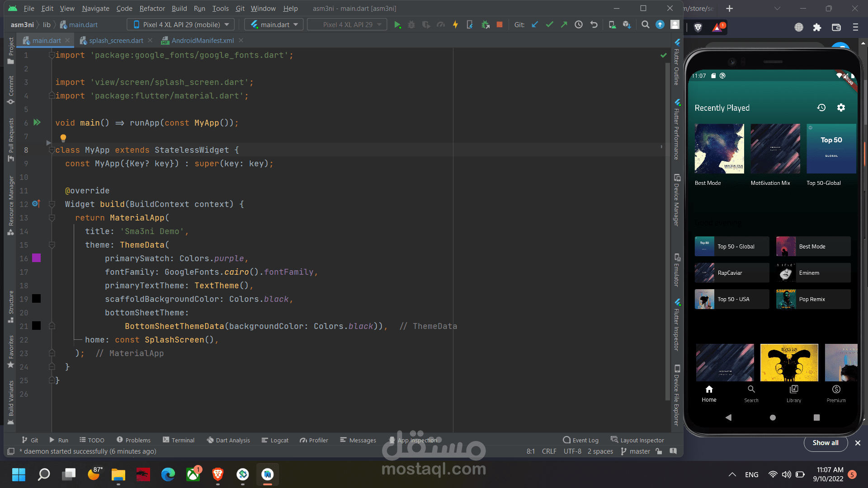This screenshot has width=868, height=488.
Task: Open the Refactor menu
Action: pyautogui.click(x=152, y=8)
